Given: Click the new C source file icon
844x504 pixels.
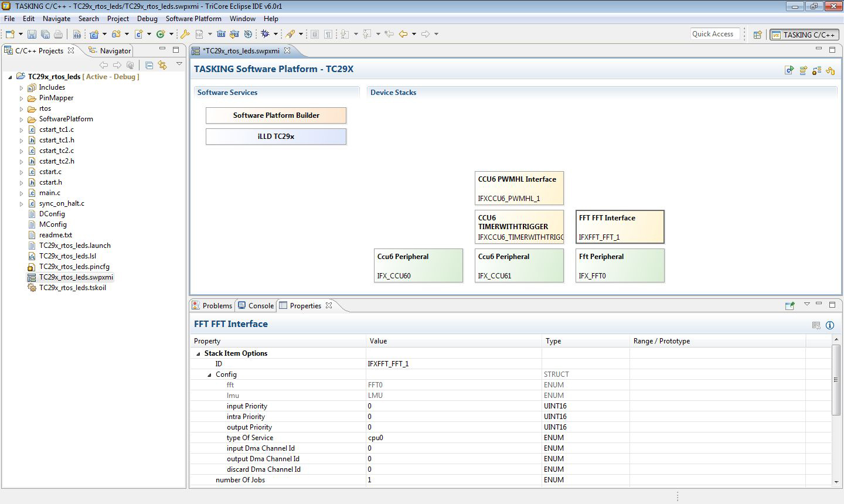Looking at the screenshot, I should (139, 34).
